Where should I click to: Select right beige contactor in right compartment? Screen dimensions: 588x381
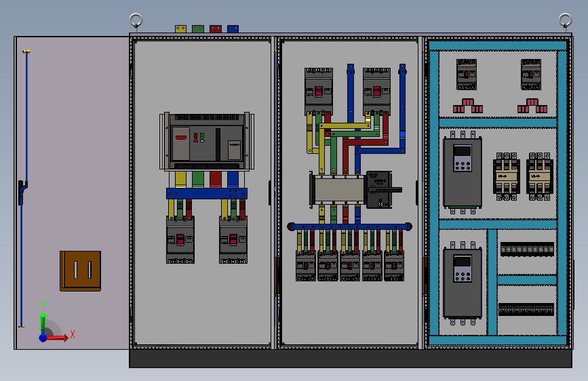point(540,176)
